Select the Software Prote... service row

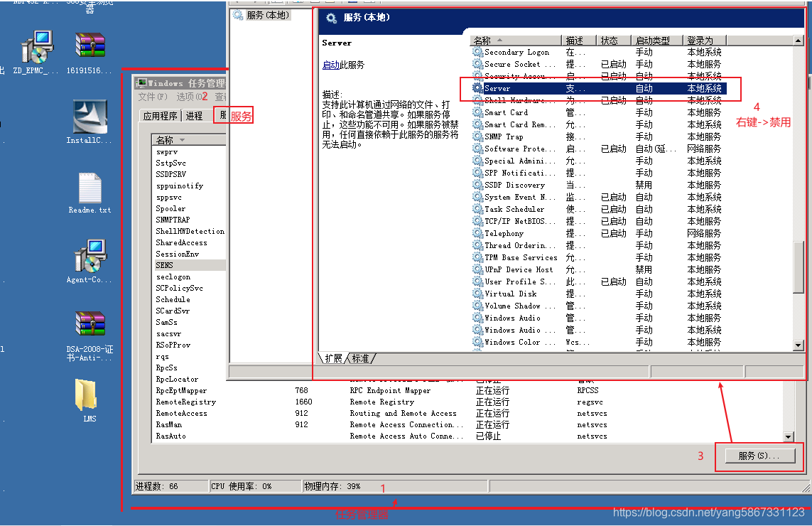coord(599,149)
